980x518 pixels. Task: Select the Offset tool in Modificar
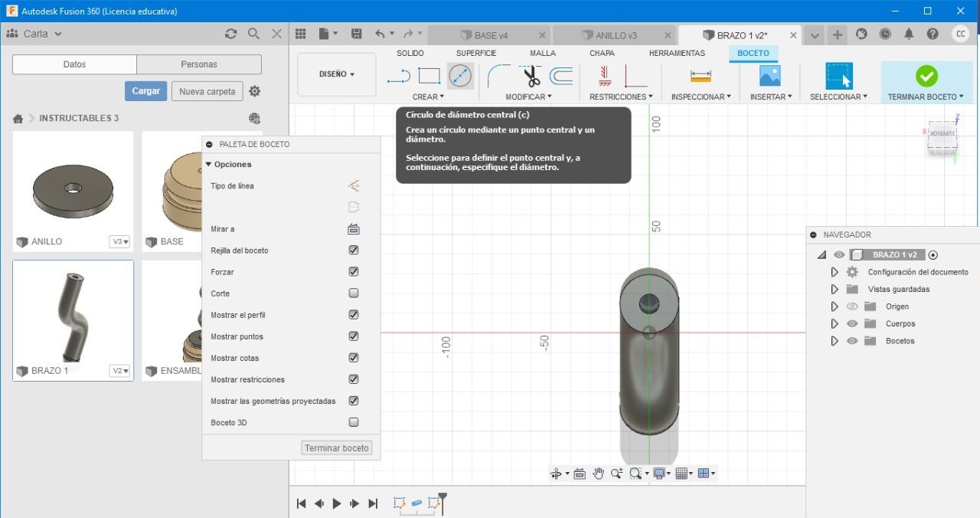[561, 76]
